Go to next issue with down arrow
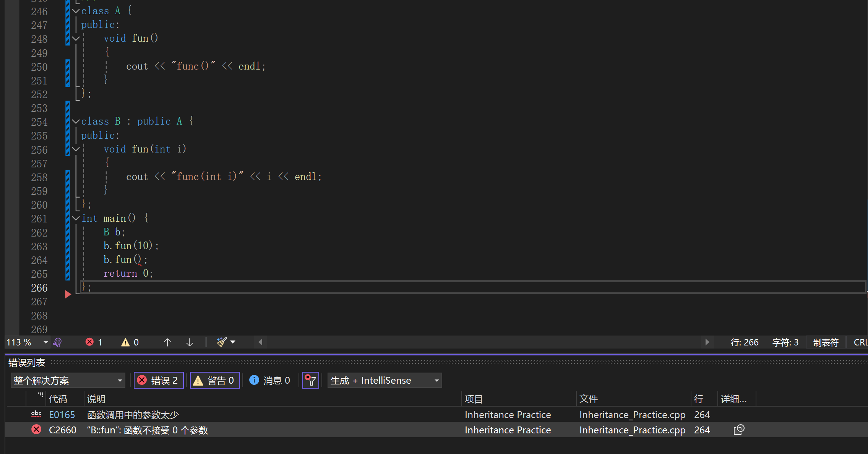 (x=189, y=342)
